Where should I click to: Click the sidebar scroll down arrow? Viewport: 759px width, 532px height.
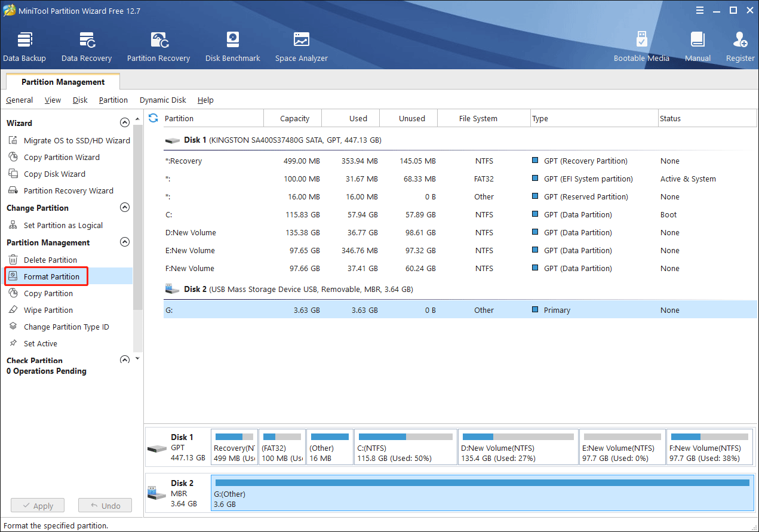pyautogui.click(x=138, y=358)
